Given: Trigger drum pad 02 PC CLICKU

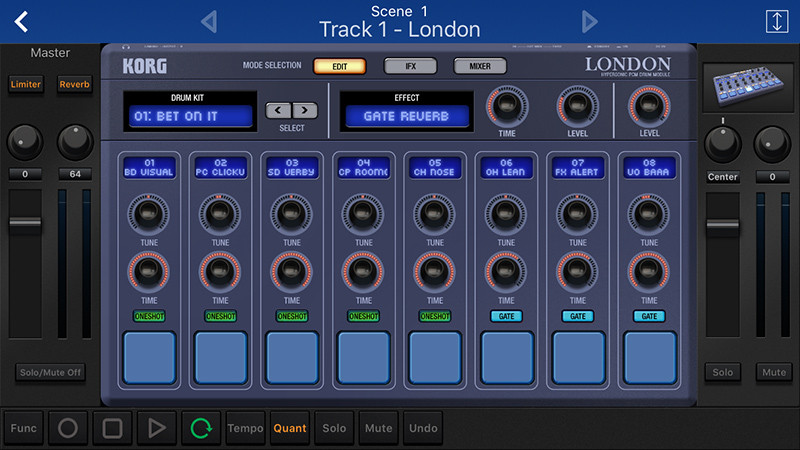Looking at the screenshot, I should point(220,357).
